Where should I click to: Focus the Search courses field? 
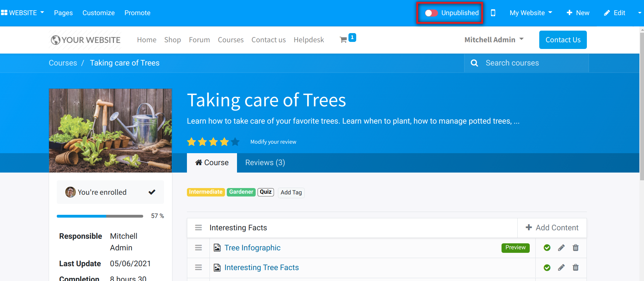coord(536,63)
